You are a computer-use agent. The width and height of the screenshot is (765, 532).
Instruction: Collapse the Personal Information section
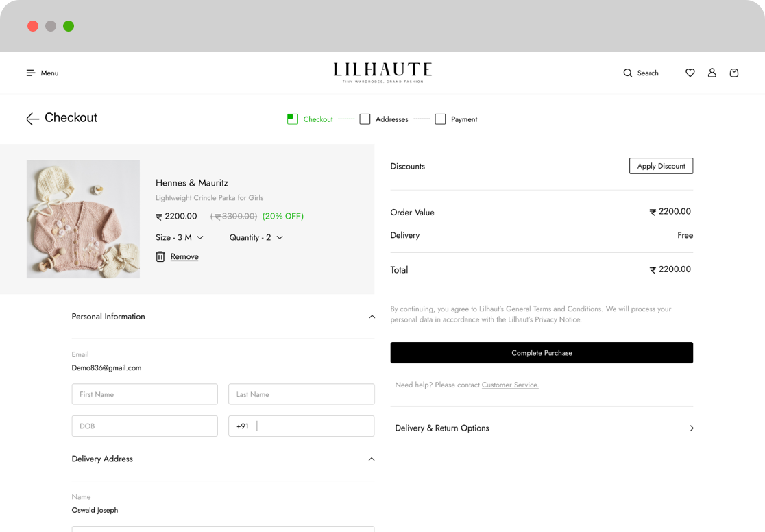[x=372, y=317]
